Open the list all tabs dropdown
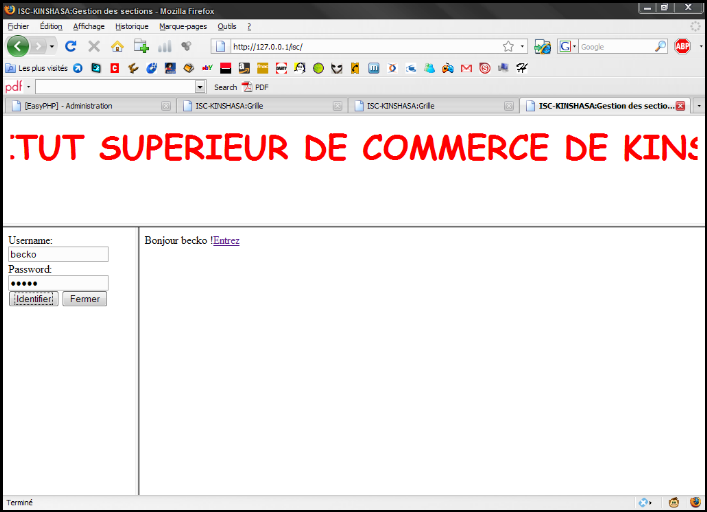 (699, 106)
